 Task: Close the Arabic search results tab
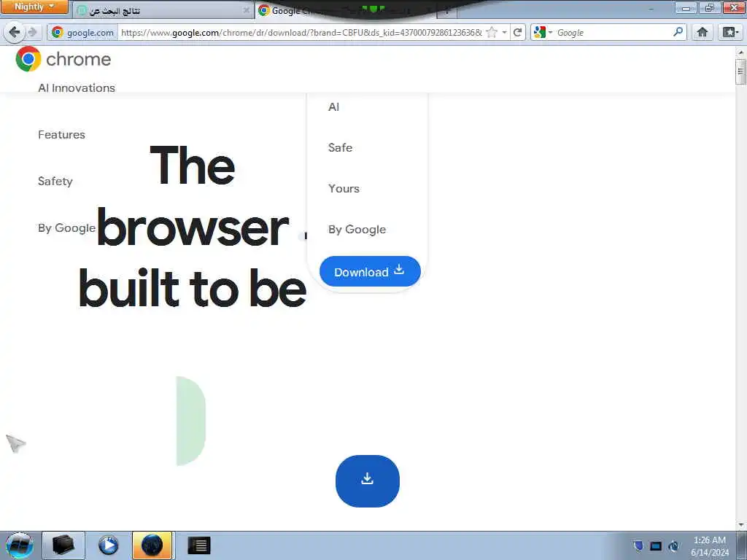point(246,10)
